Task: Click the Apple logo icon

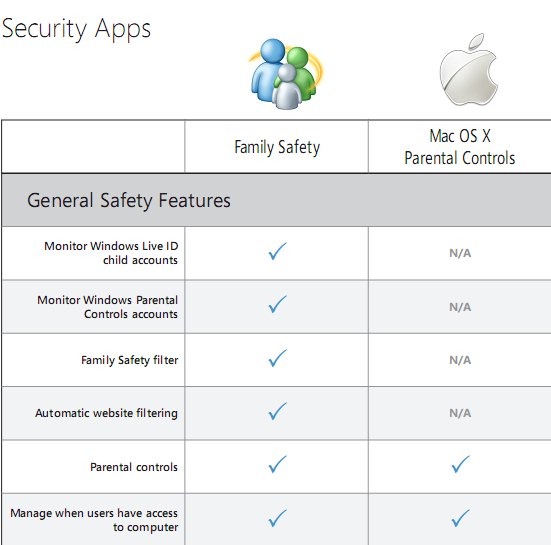Action: (x=468, y=70)
